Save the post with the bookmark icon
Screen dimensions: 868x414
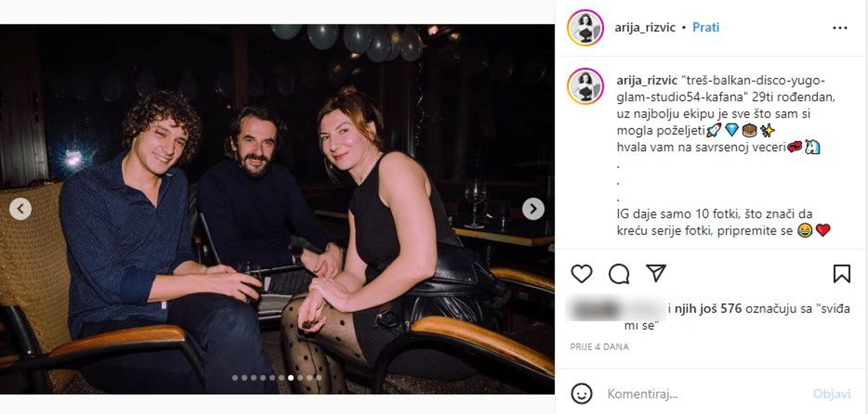(842, 274)
